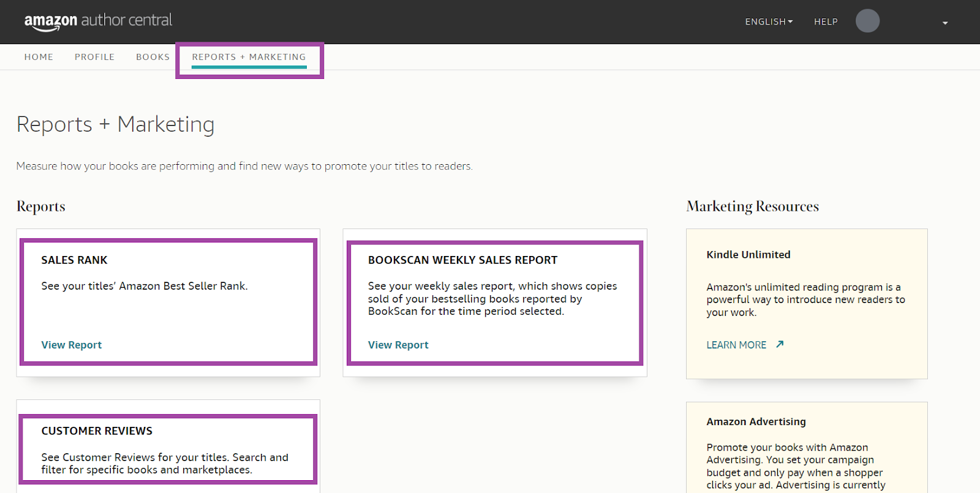Expand the account menu caret
Viewport: 980px width, 493px height.
click(x=945, y=23)
